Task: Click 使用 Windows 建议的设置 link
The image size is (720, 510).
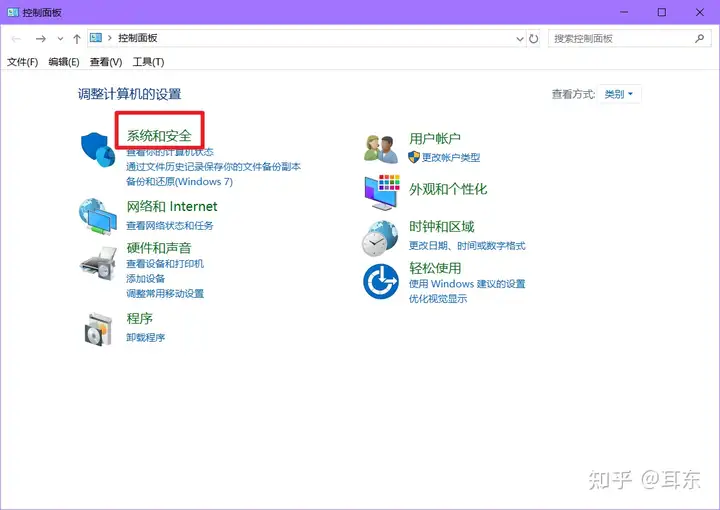Action: (467, 284)
